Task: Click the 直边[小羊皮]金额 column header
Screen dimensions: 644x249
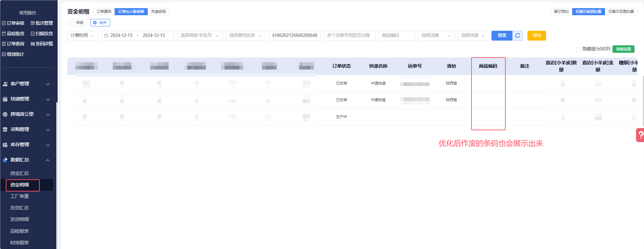Action: [598, 66]
